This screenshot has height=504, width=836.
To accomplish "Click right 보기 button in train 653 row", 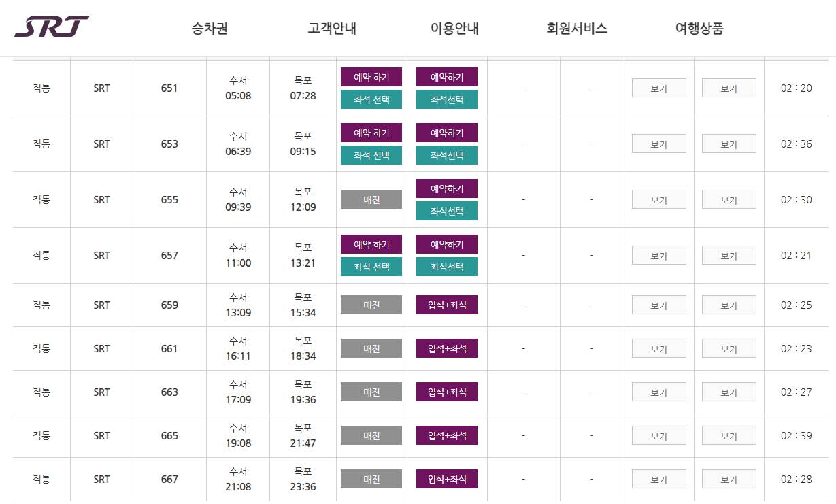I will click(729, 144).
